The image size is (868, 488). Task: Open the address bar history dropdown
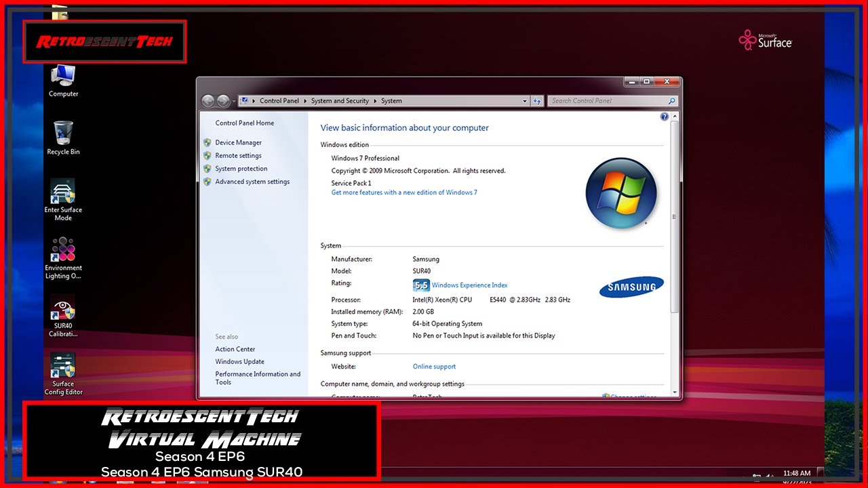pos(525,101)
